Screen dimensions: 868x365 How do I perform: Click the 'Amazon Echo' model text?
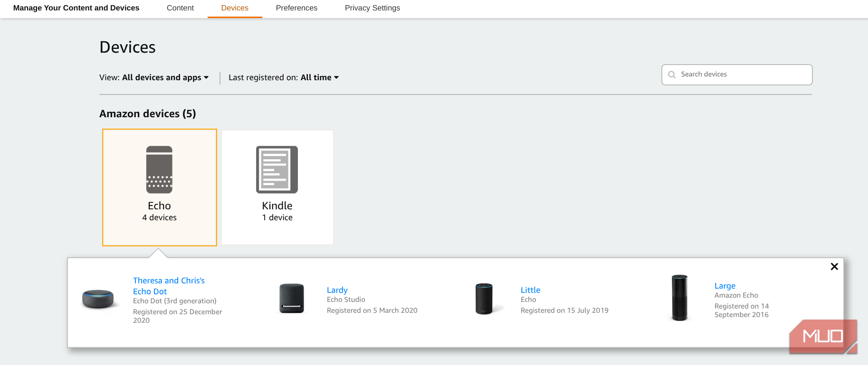click(736, 295)
